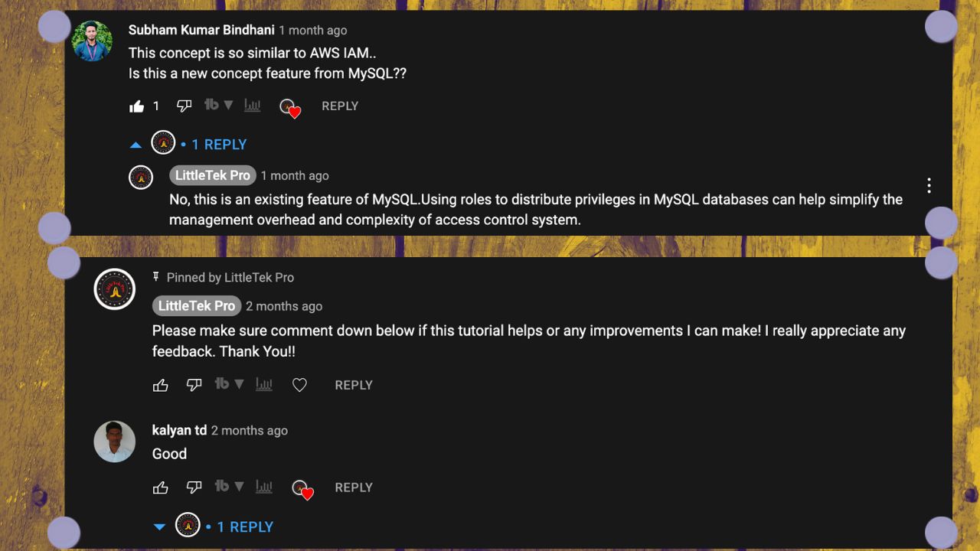Reply to kalyan td's comment
The image size is (980, 551).
point(354,487)
